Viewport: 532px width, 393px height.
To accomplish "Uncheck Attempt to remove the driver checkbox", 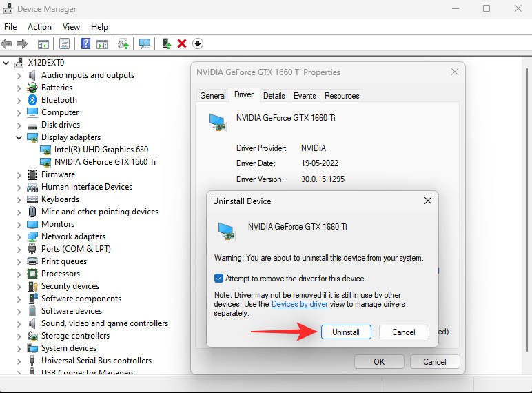I will click(x=218, y=279).
